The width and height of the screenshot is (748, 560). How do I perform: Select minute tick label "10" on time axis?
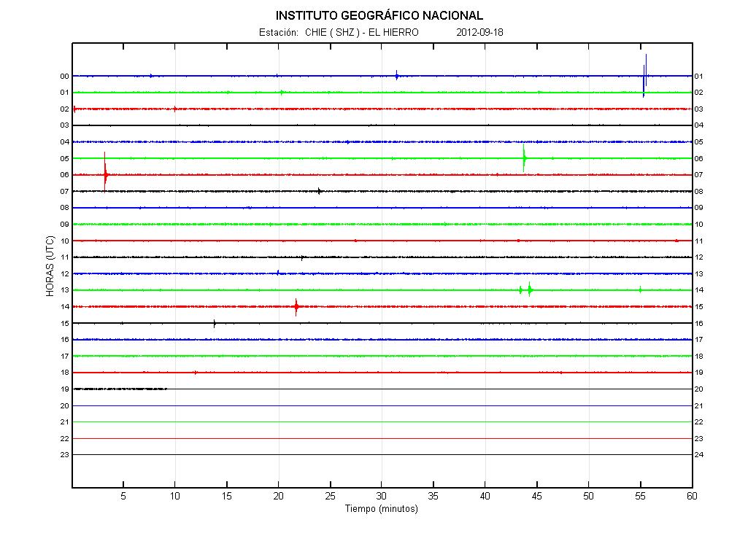click(175, 496)
